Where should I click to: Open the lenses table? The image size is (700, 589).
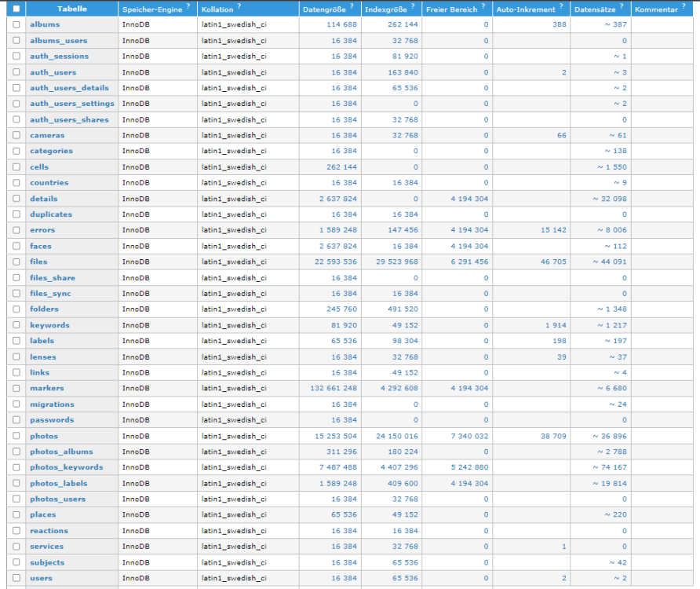(43, 357)
